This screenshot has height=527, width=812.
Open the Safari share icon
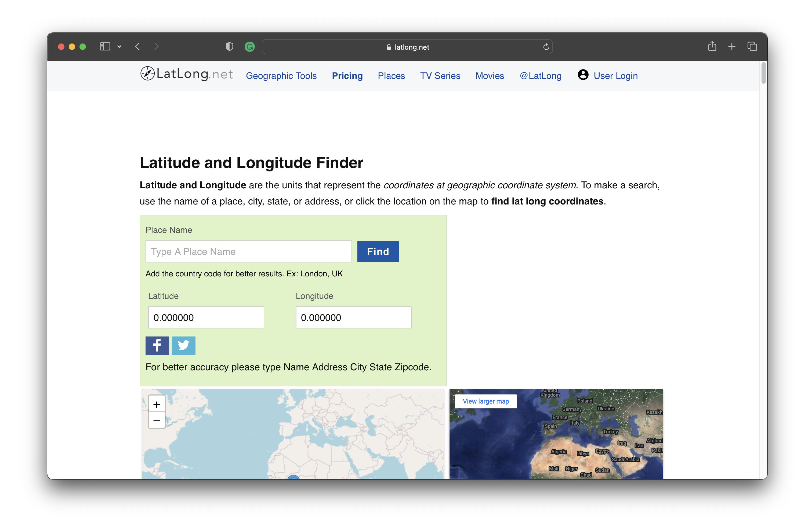[x=712, y=46]
